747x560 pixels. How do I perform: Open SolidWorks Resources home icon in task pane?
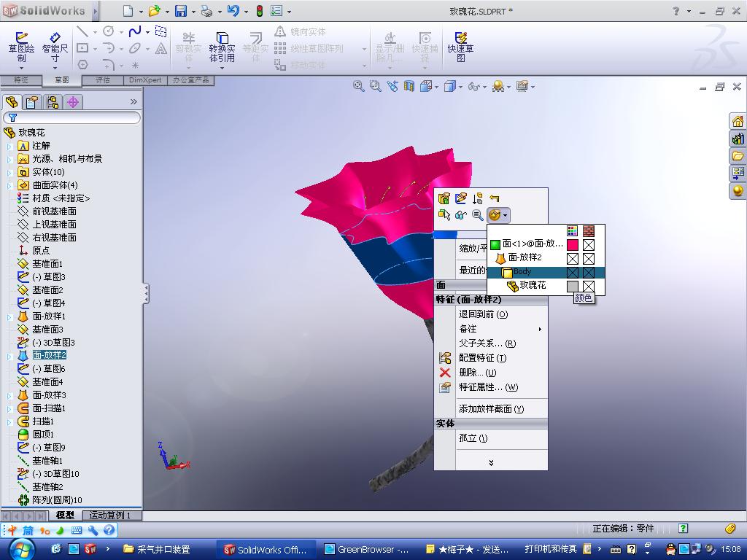[738, 121]
